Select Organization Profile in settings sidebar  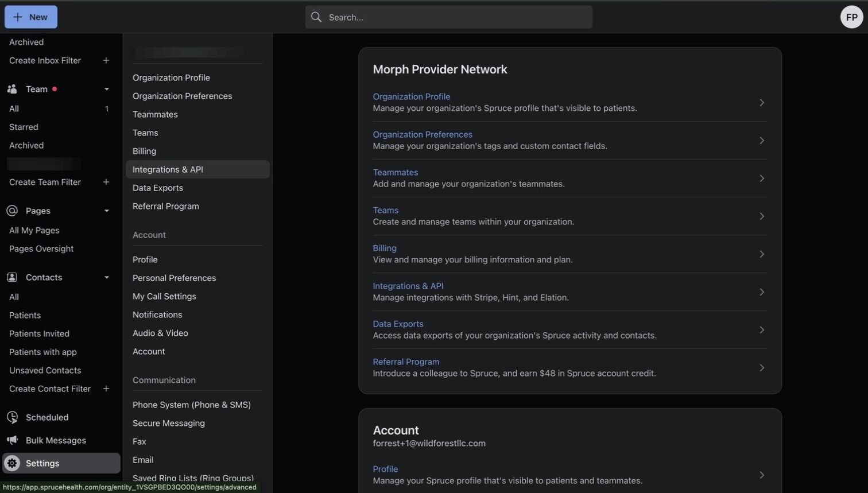tap(171, 77)
